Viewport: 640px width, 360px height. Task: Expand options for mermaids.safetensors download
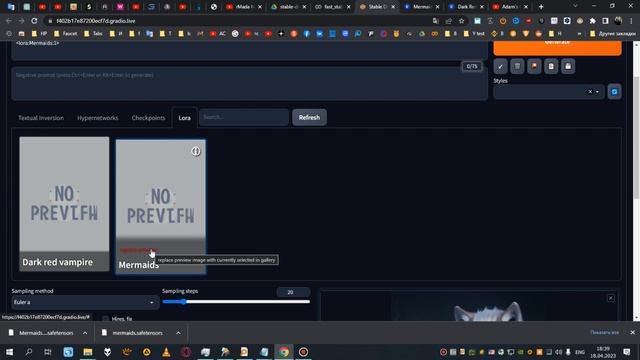pyautogui.click(x=178, y=333)
